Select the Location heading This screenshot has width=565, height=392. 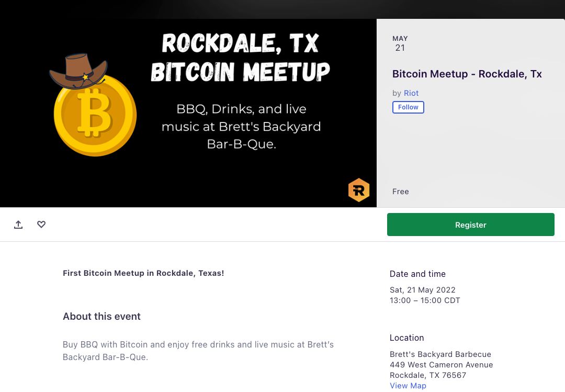[x=407, y=338]
